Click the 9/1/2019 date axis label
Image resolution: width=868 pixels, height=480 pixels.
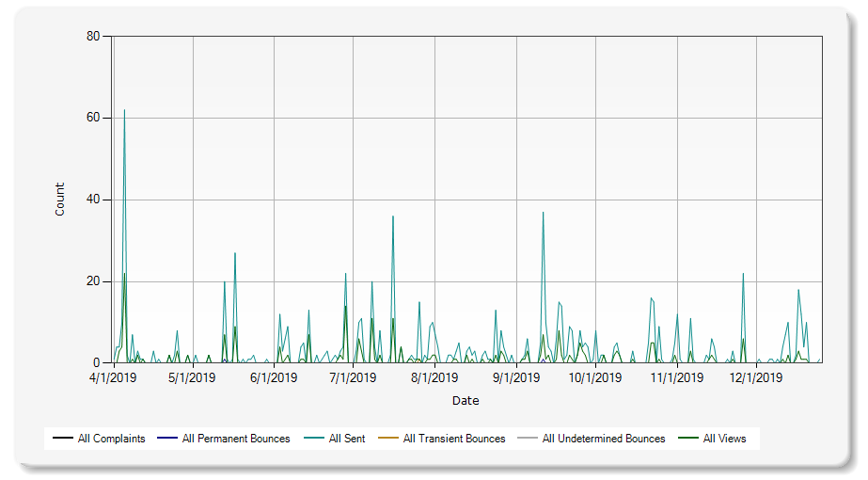[516, 378]
